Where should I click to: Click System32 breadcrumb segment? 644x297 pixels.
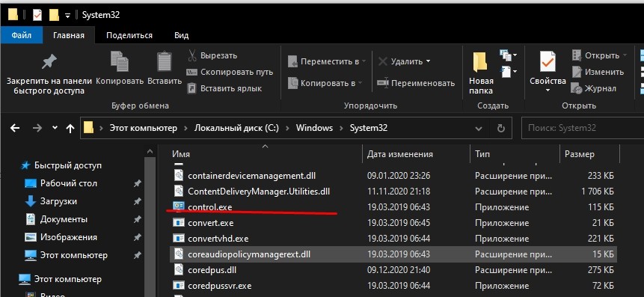(369, 128)
